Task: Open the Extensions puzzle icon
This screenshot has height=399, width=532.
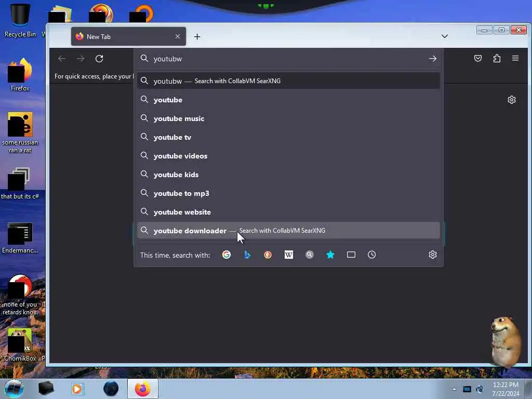Action: tap(497, 58)
